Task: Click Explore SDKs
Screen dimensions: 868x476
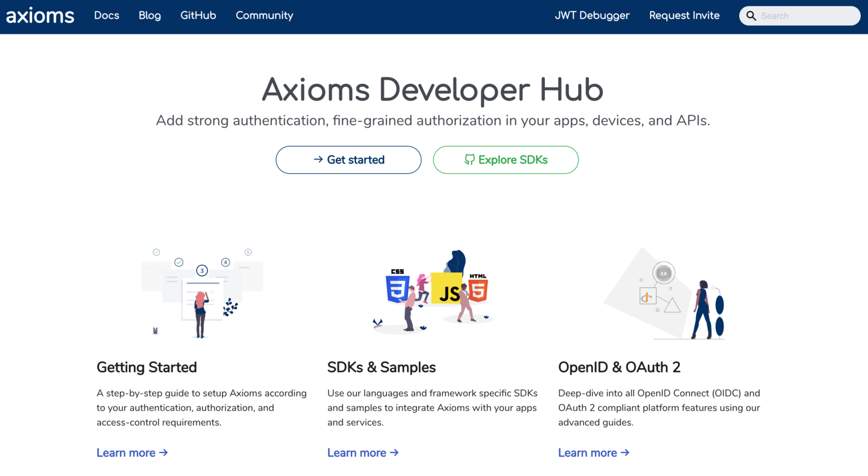Action: (506, 159)
